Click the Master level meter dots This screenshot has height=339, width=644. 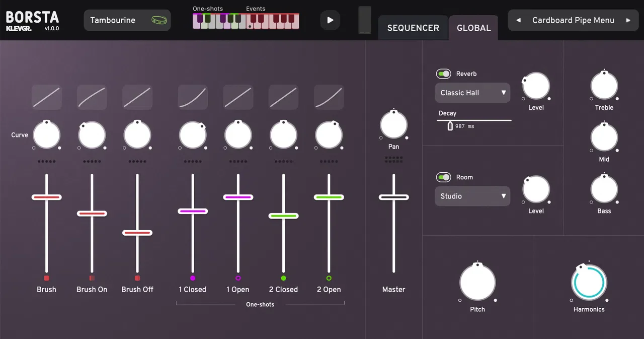[394, 160]
